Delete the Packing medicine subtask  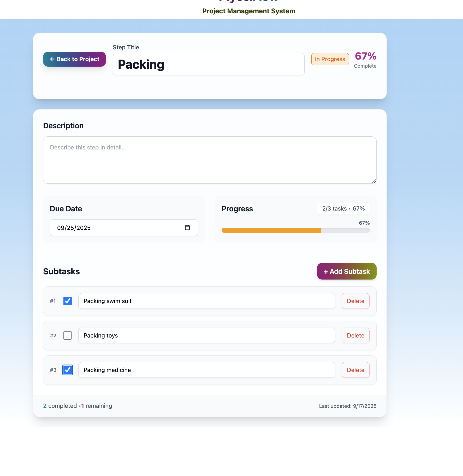click(355, 370)
